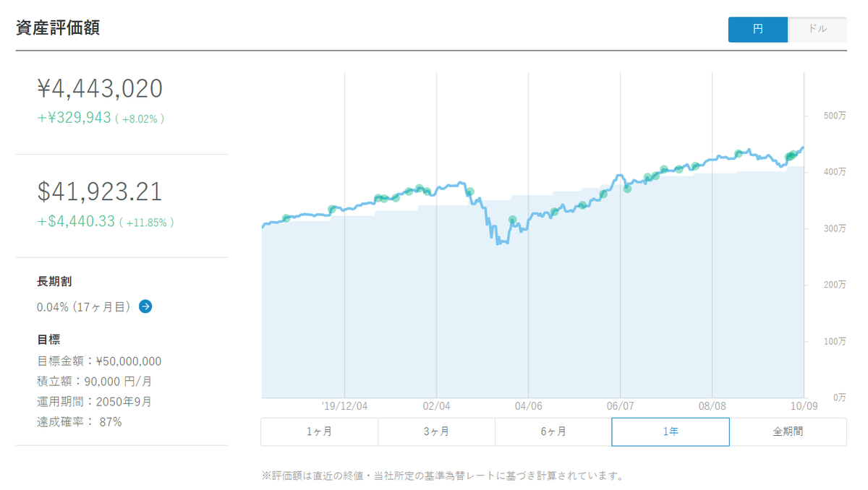The height and width of the screenshot is (490, 868).
Task: Click the 500万 y-axis label
Action: coord(835,116)
